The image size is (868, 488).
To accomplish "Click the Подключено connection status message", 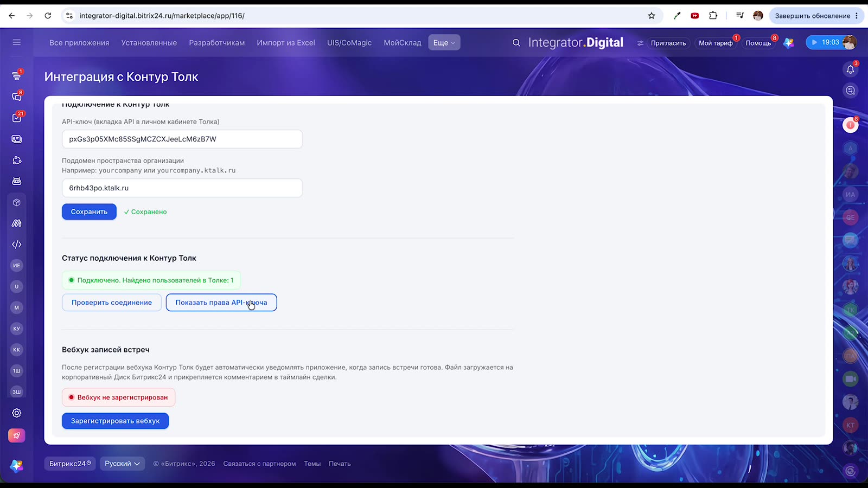I will [x=151, y=280].
